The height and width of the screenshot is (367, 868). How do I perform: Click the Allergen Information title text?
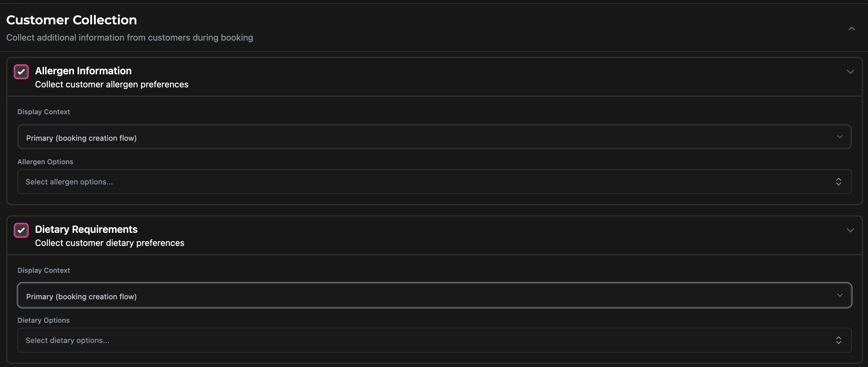(83, 71)
